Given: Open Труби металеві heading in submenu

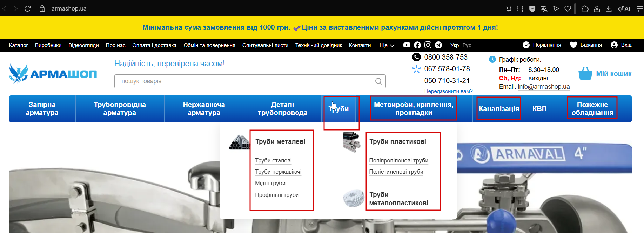Looking at the screenshot, I should click(x=280, y=141).
